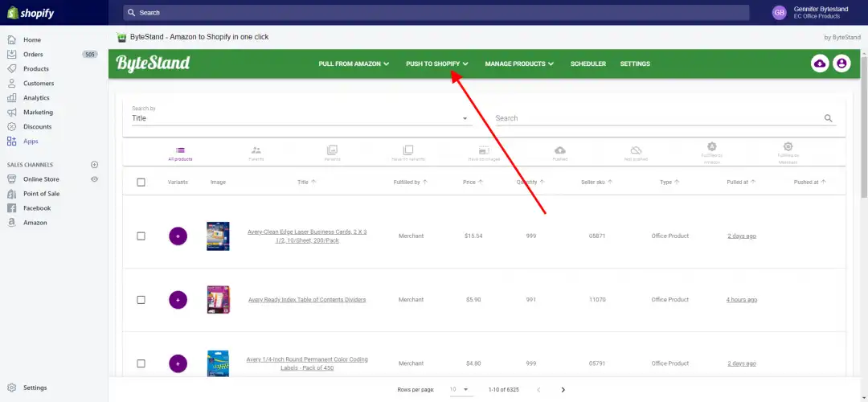Open Online Store channel
This screenshot has height=402, width=868.
tap(41, 178)
